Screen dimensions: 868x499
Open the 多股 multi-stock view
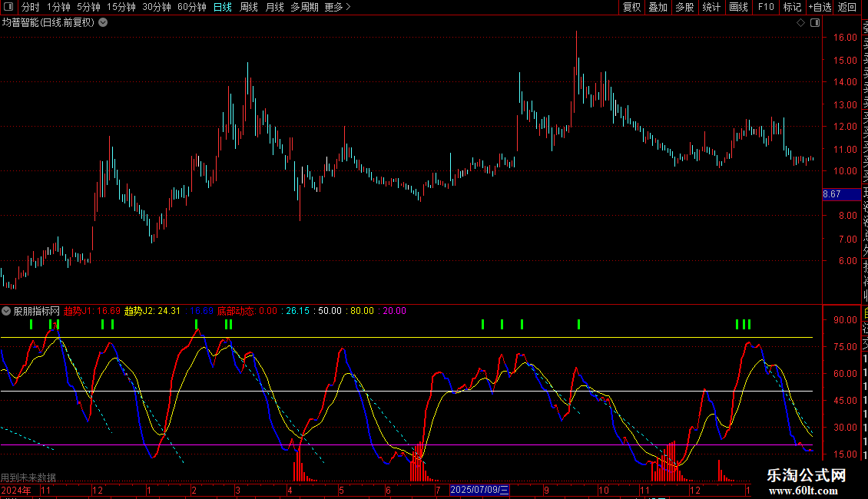coord(684,7)
